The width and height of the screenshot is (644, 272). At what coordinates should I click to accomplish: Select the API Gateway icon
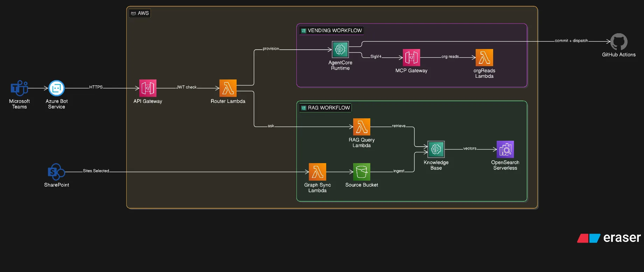click(x=148, y=88)
